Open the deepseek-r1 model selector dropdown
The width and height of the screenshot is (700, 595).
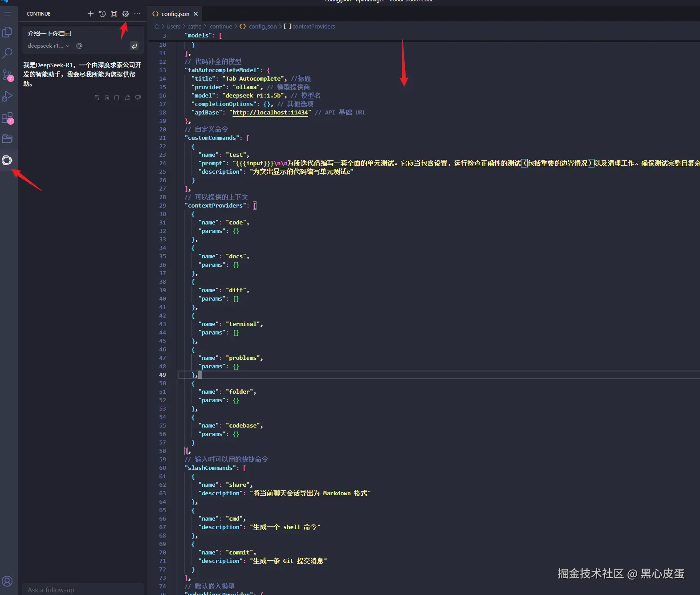tap(49, 45)
